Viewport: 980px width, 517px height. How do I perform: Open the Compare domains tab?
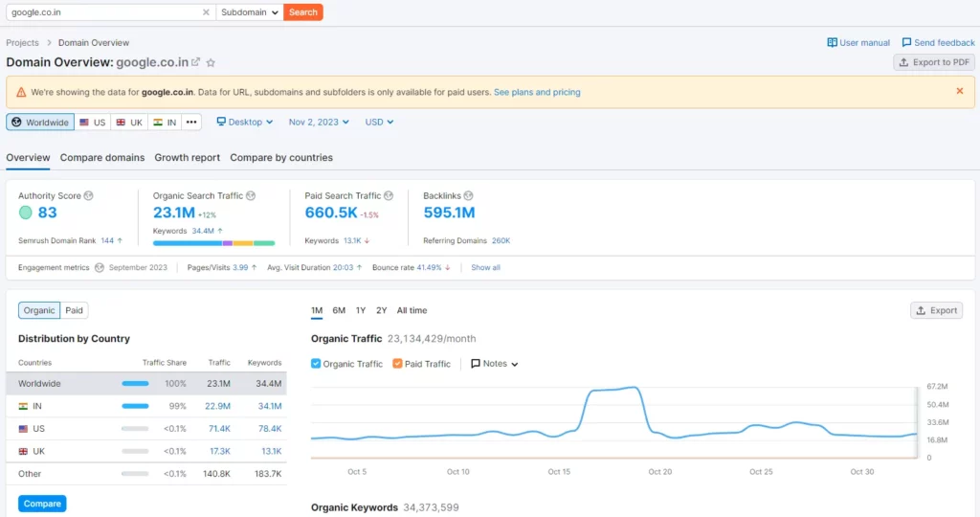click(x=102, y=158)
